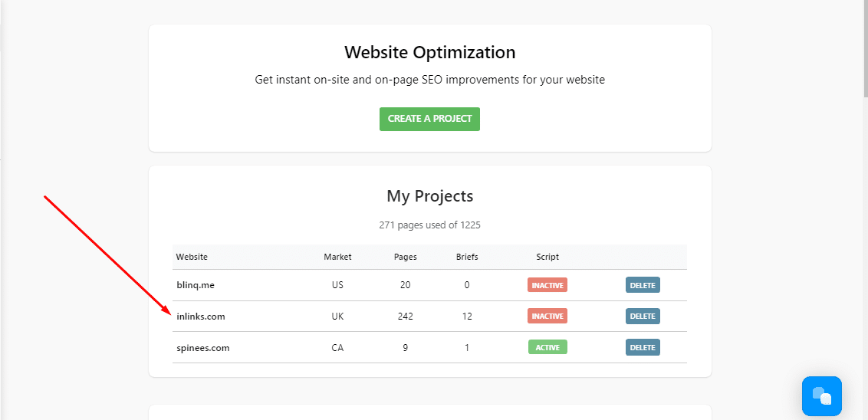Image resolution: width=868 pixels, height=420 pixels.
Task: Toggle INACTIVE script status for blinq.me
Action: [x=547, y=285]
